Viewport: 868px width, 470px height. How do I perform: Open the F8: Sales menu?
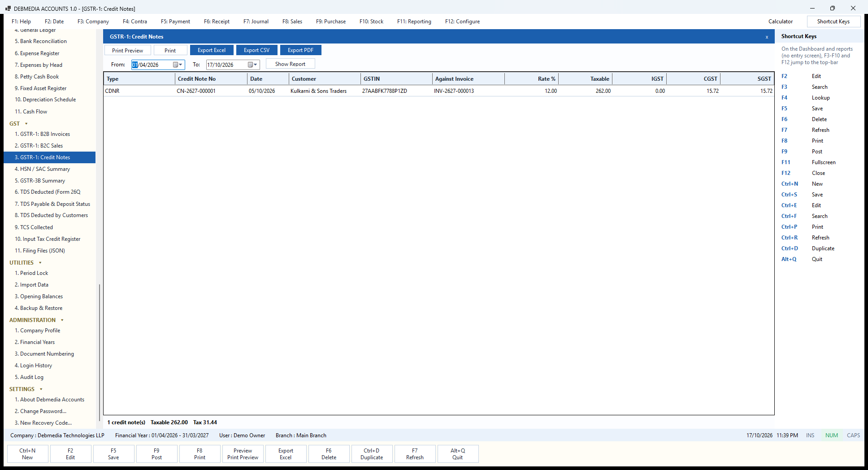pyautogui.click(x=292, y=22)
